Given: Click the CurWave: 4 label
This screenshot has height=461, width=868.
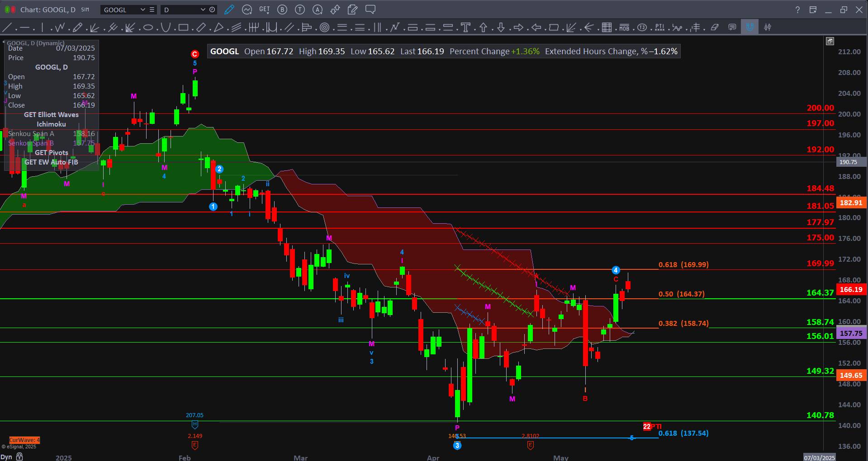Looking at the screenshot, I should click(x=24, y=440).
